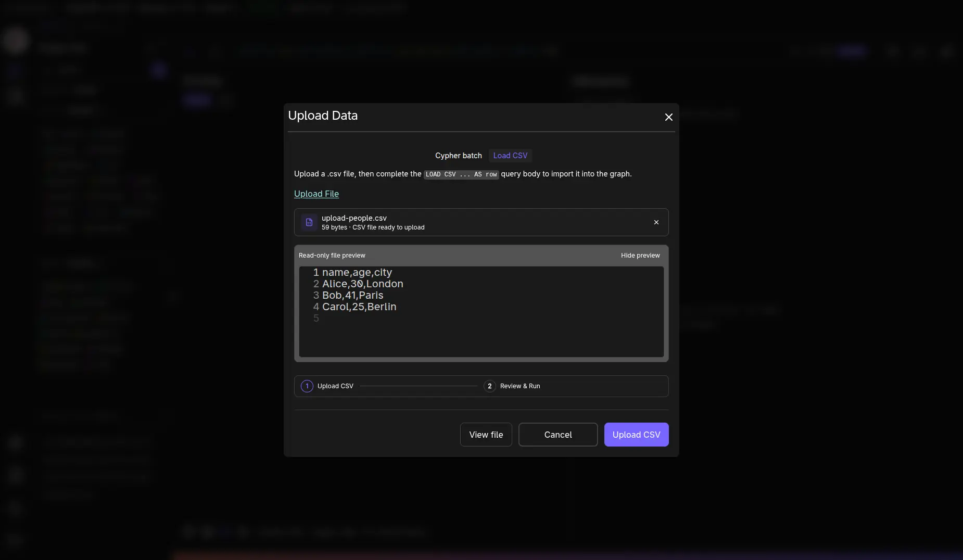Click the Upload CSV step indicator

(x=327, y=386)
